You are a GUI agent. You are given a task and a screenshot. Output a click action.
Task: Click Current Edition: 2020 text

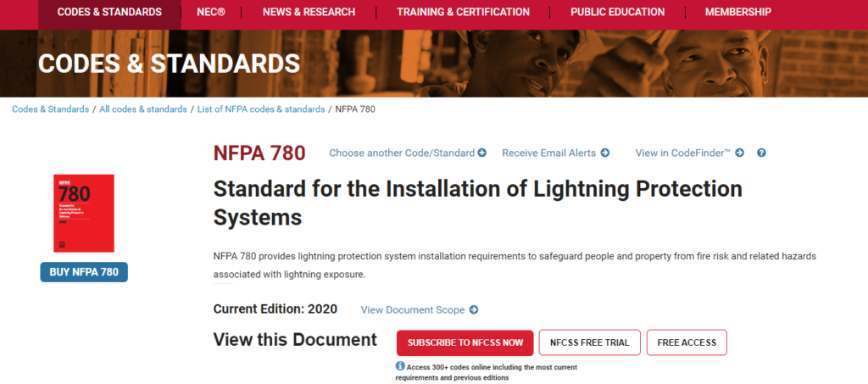[x=275, y=309]
